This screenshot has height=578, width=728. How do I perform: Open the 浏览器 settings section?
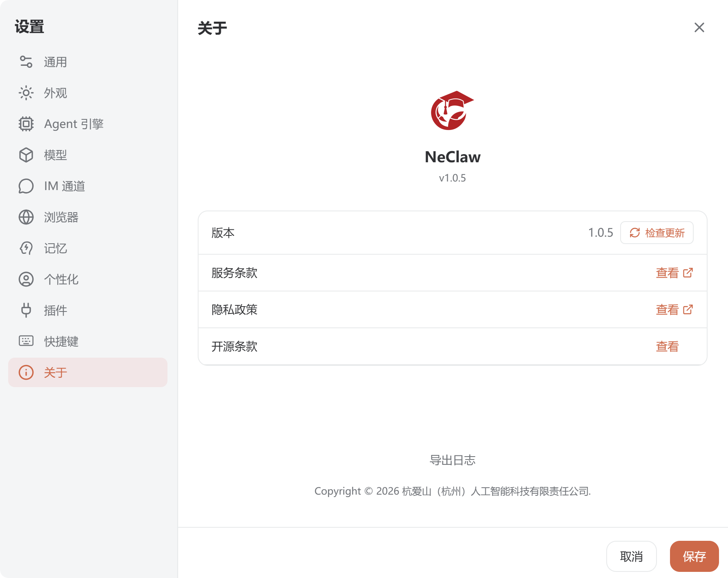pyautogui.click(x=88, y=217)
